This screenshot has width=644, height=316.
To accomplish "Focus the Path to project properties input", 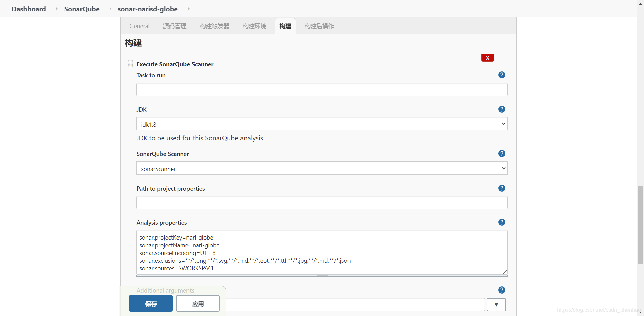I will coord(322,203).
